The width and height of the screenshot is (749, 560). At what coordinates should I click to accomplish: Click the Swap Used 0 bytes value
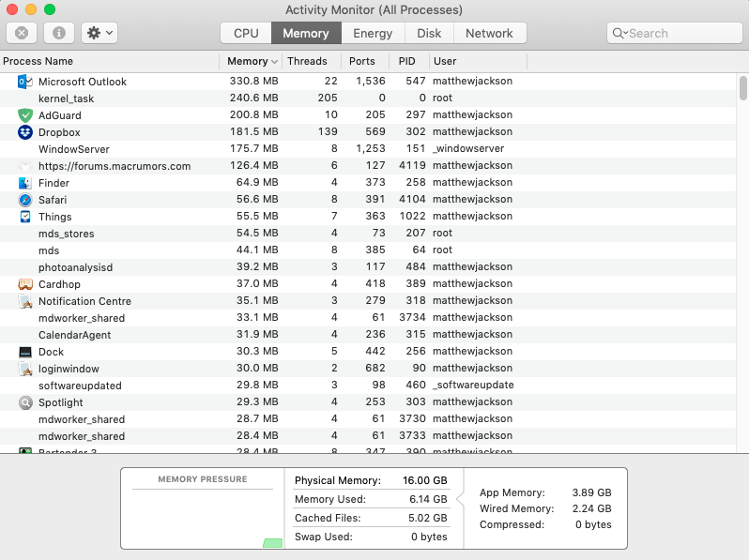point(429,537)
